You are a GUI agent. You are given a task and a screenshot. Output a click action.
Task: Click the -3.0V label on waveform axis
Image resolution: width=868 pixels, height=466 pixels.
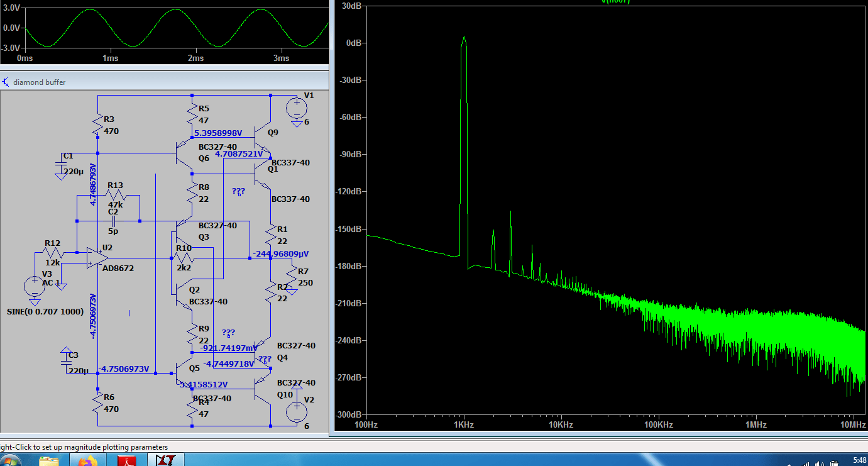point(11,48)
